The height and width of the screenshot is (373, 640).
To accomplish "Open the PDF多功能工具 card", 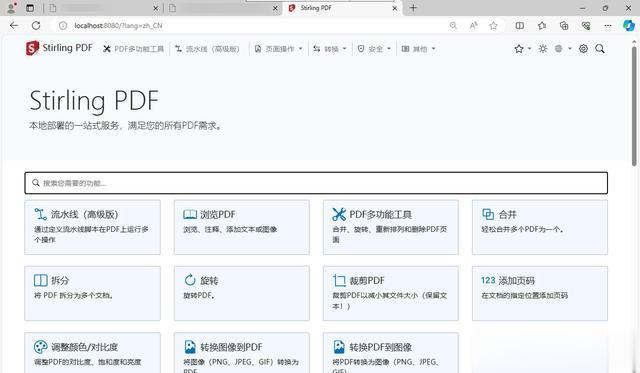I will pos(391,227).
